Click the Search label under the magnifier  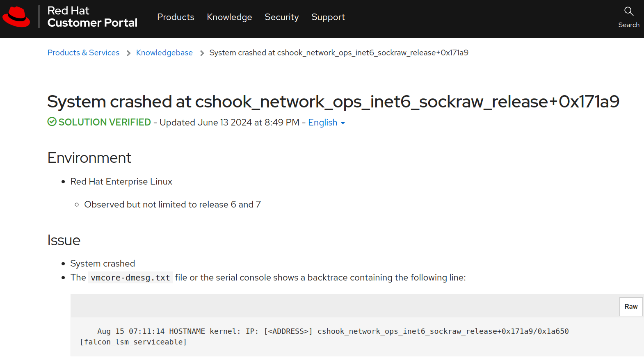click(628, 25)
